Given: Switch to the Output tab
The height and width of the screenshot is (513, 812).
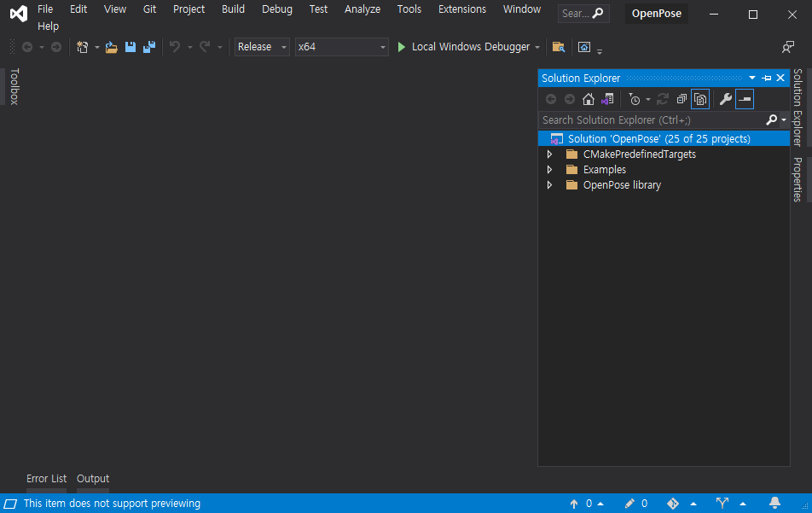Looking at the screenshot, I should (x=93, y=479).
